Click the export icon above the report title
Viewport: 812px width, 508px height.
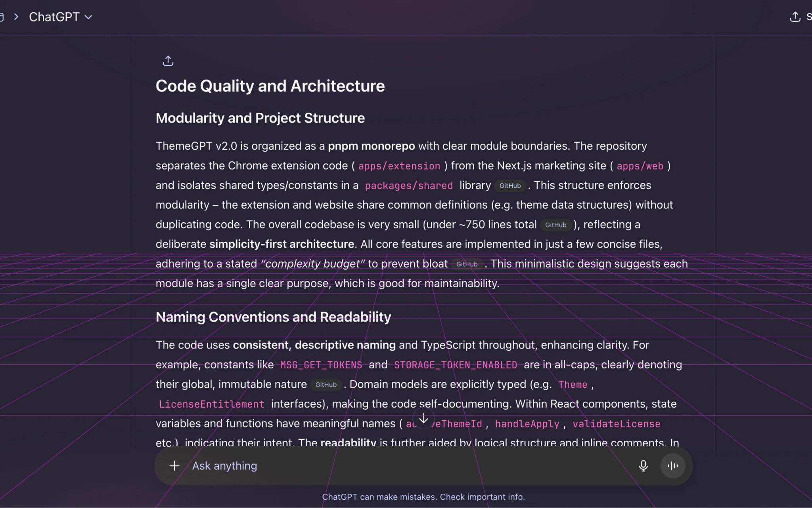pyautogui.click(x=168, y=61)
